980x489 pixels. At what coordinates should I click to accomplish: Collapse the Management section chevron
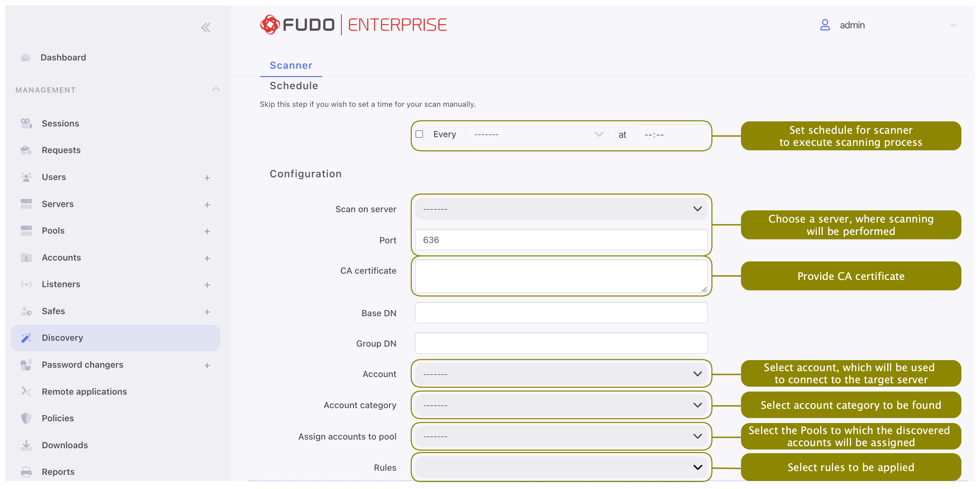(216, 90)
